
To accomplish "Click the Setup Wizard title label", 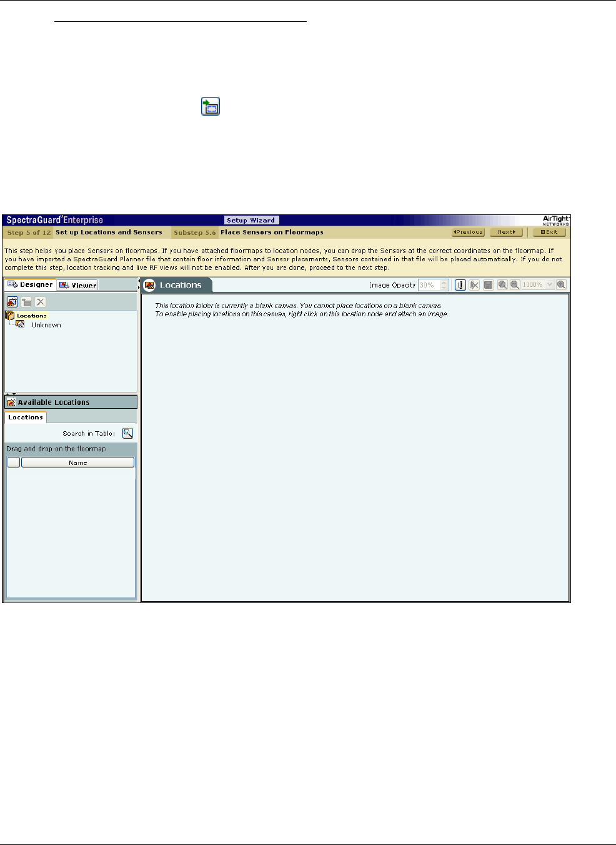I will (251, 220).
